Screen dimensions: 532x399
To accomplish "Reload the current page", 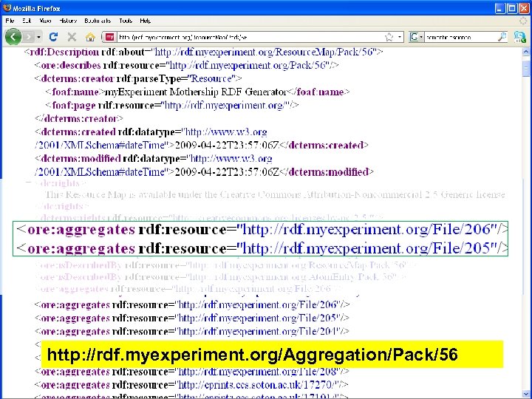I will pos(53,37).
